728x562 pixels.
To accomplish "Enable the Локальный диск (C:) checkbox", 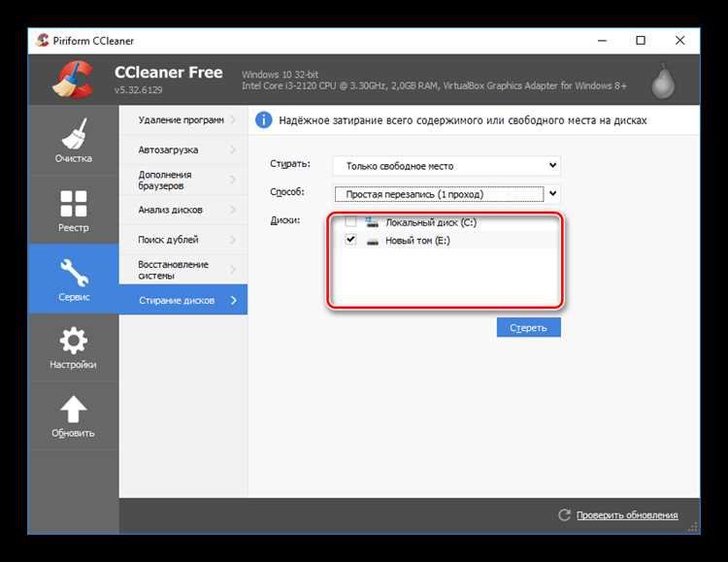I will pyautogui.click(x=350, y=222).
